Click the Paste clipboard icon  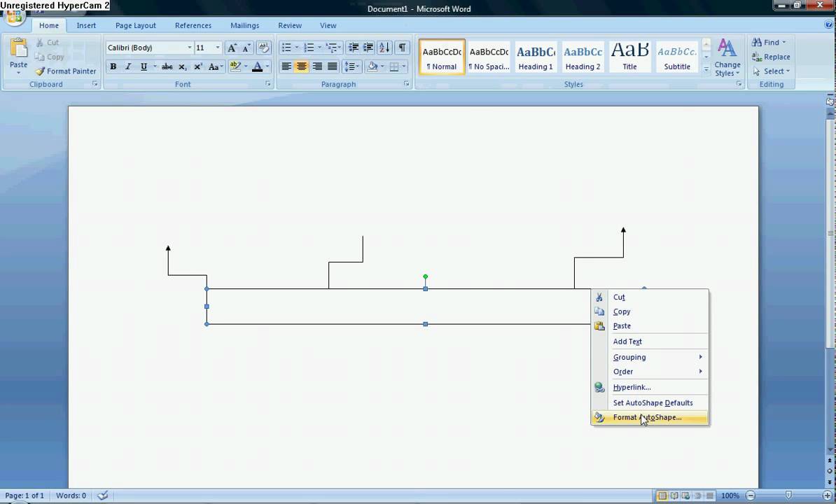coord(18,49)
